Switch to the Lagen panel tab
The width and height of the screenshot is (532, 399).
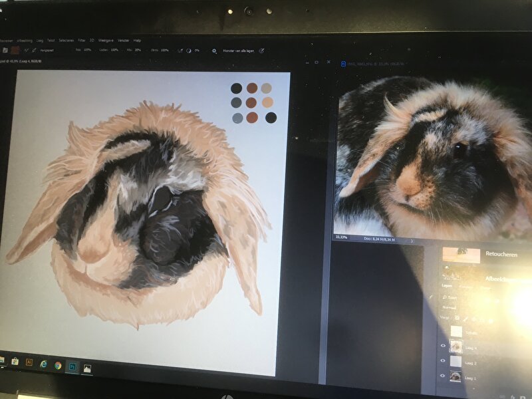(447, 286)
